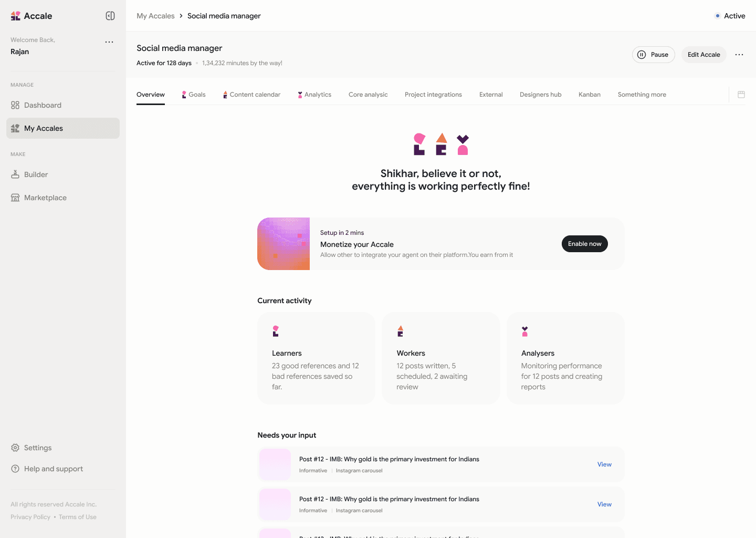Click the Accale logo in the sidebar
This screenshot has height=538, width=756.
[31, 16]
